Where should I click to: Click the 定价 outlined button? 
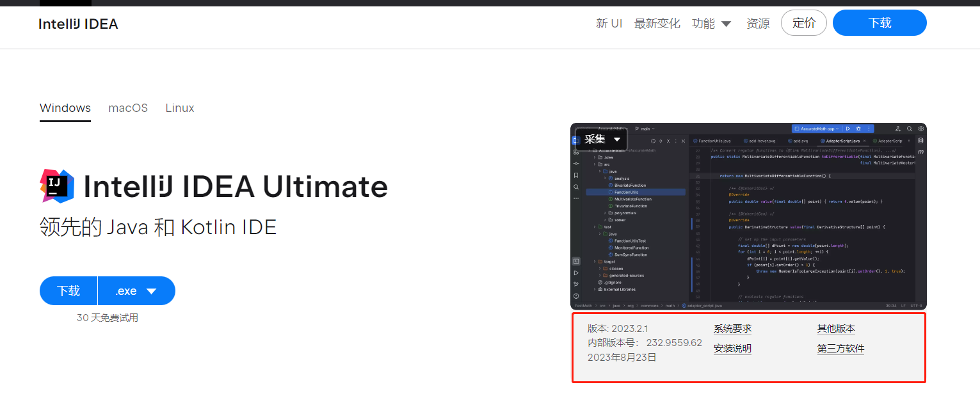(x=804, y=23)
